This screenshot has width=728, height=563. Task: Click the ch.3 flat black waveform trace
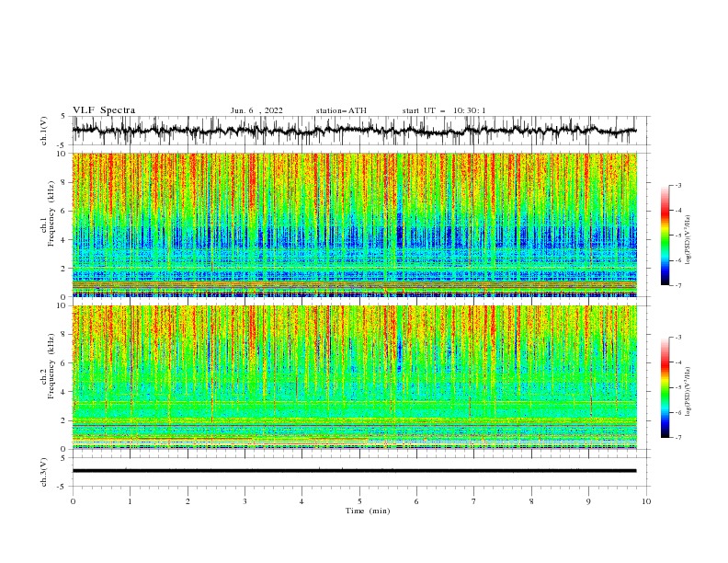355,471
